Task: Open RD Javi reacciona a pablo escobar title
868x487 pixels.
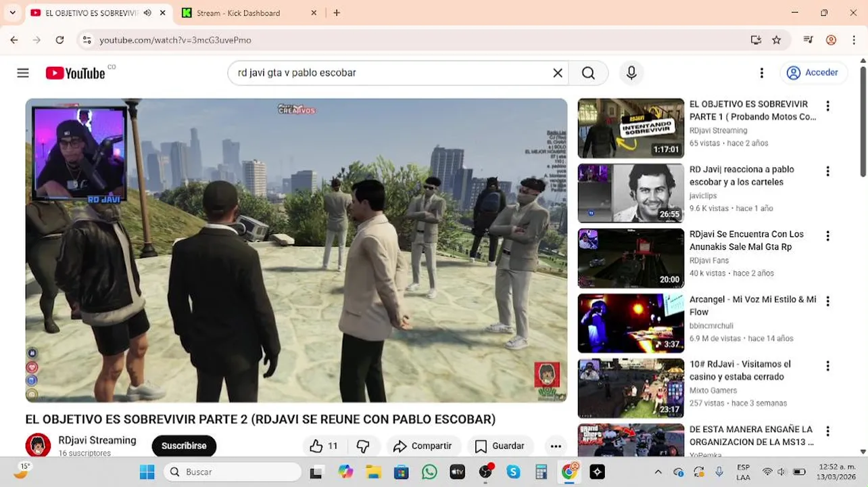Action: 742,175
